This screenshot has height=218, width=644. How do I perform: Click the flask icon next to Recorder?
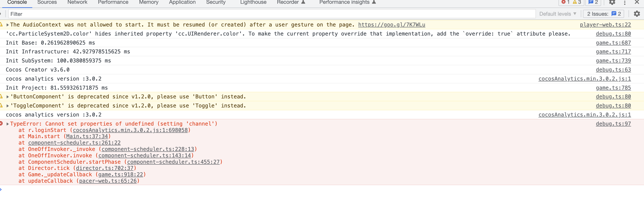click(x=303, y=2)
